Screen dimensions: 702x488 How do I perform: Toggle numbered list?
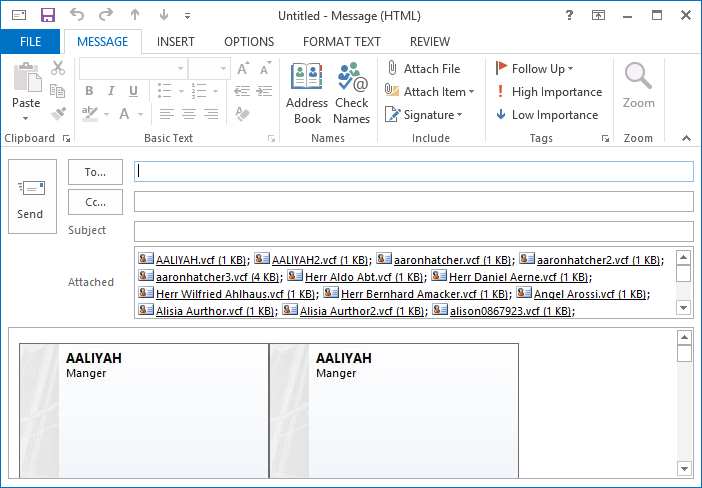(198, 91)
